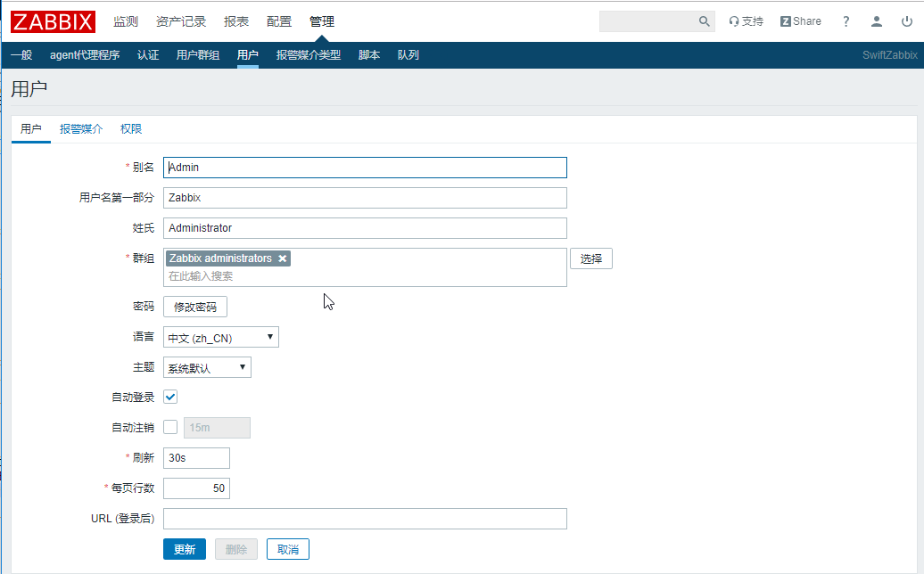The height and width of the screenshot is (574, 924).
Task: Focus the 刷新 refresh field
Action: click(x=196, y=458)
